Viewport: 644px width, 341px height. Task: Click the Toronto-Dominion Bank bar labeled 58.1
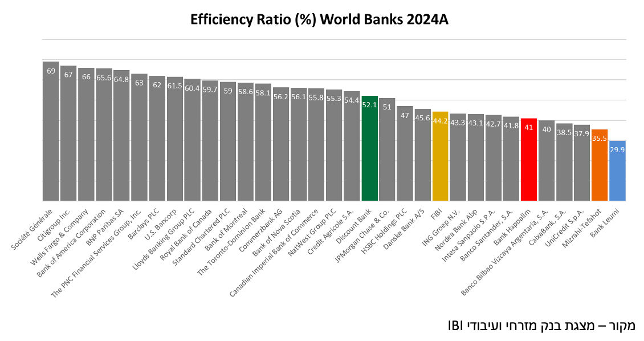(x=263, y=142)
